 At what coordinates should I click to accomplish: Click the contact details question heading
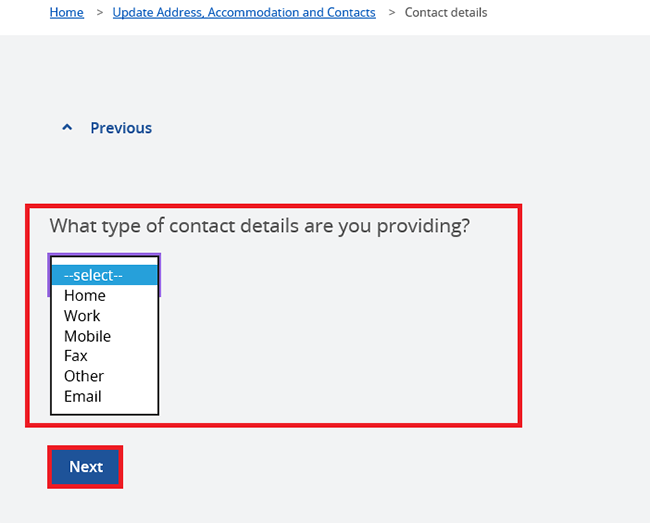click(x=260, y=226)
